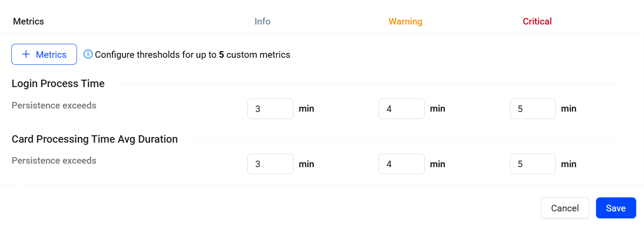Click the Warning severity column header
The image size is (644, 228).
click(x=405, y=21)
